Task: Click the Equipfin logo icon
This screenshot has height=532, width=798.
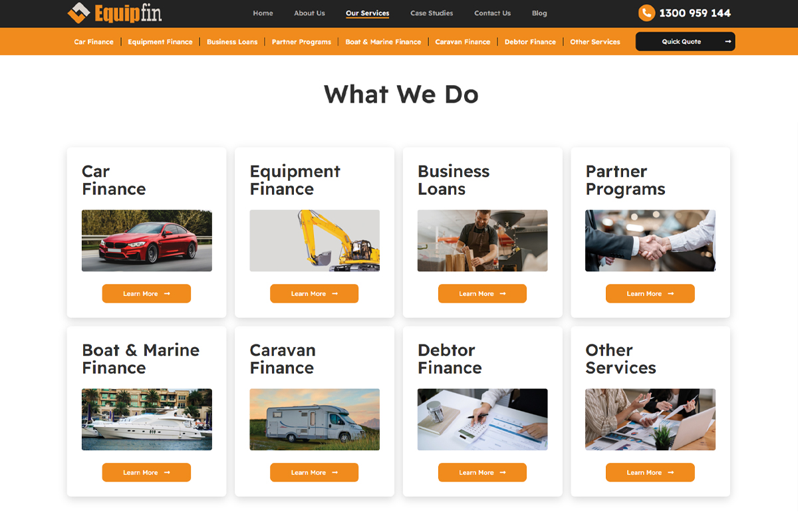Action: 78,13
